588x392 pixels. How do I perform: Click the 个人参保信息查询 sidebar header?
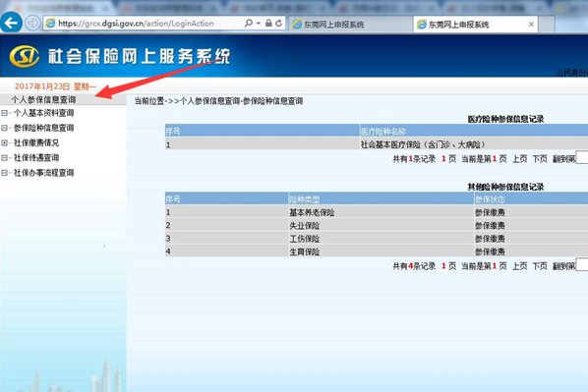coord(43,99)
